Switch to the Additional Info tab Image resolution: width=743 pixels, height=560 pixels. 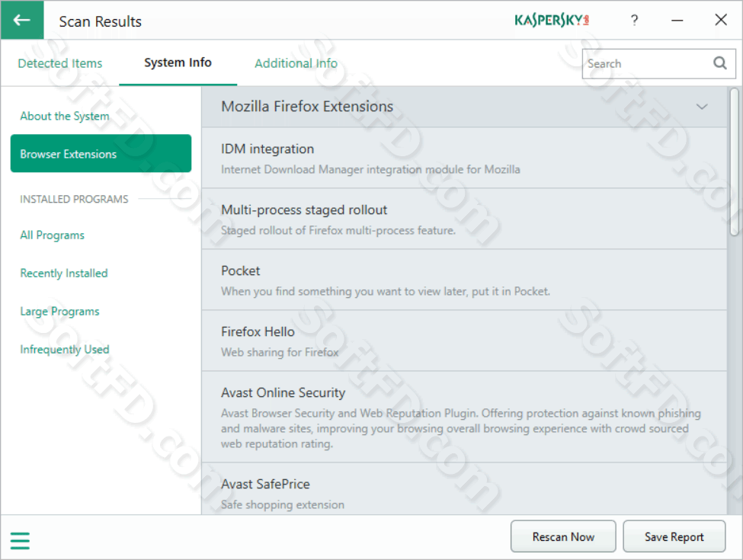point(296,63)
